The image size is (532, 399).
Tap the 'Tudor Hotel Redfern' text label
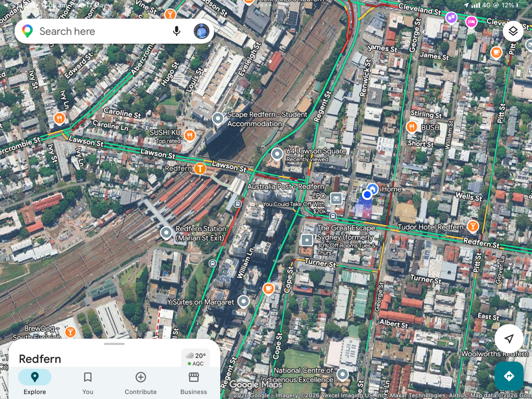pyautogui.click(x=431, y=227)
